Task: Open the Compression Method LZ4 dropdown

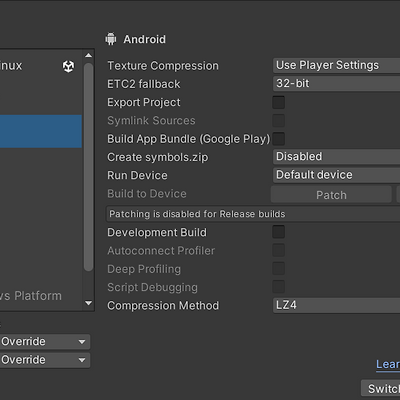Action: pos(336,305)
